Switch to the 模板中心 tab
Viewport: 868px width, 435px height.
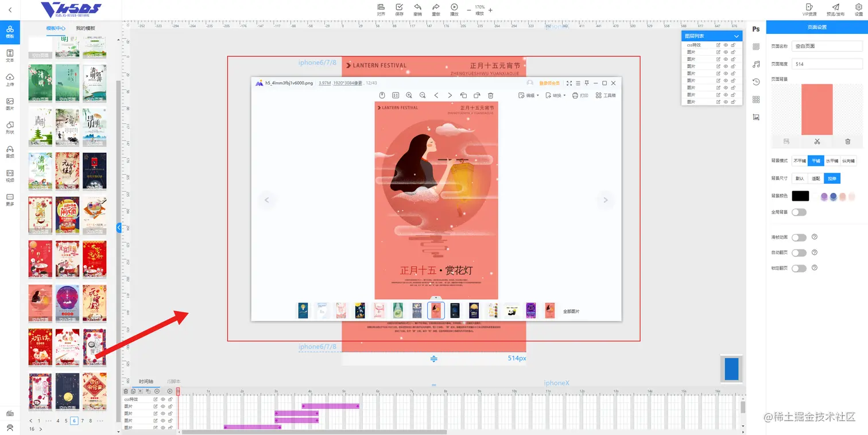[x=56, y=28]
